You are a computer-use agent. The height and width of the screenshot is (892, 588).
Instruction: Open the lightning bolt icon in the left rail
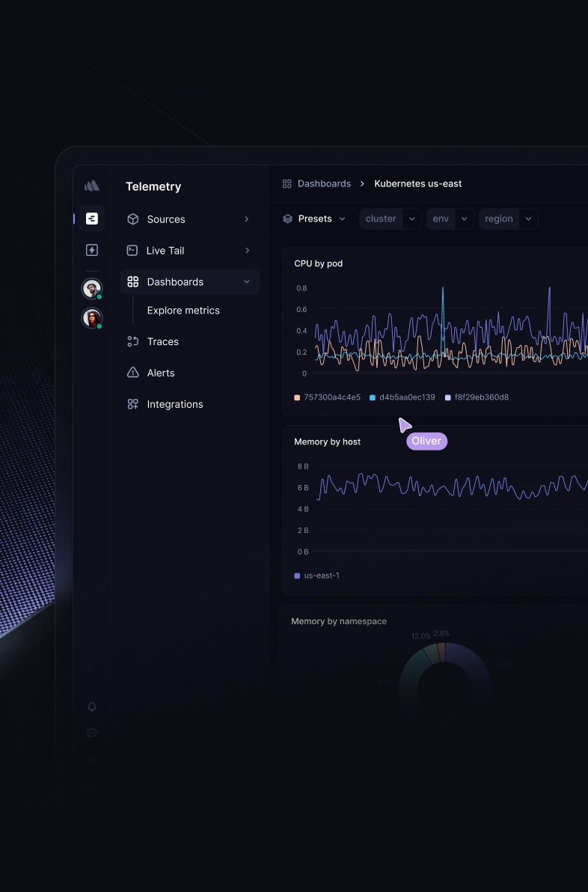pos(91,250)
